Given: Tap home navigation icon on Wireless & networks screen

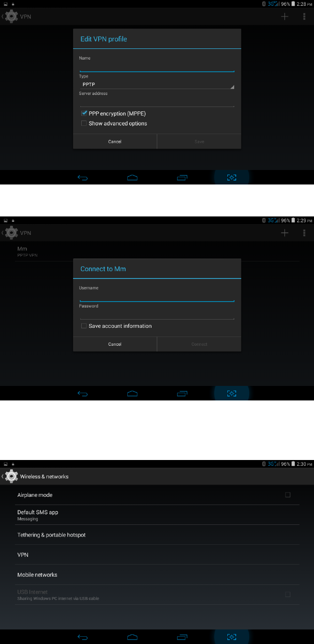Looking at the screenshot, I should coord(133,637).
